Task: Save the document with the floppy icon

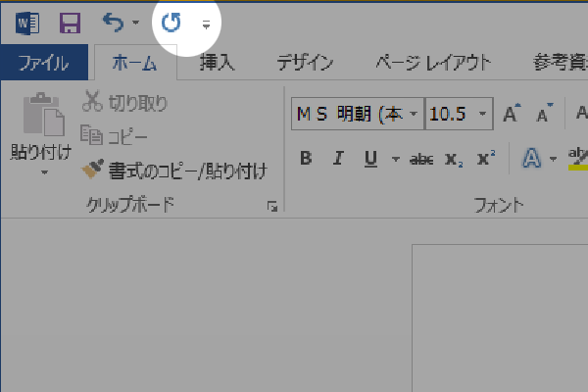Action: click(71, 23)
